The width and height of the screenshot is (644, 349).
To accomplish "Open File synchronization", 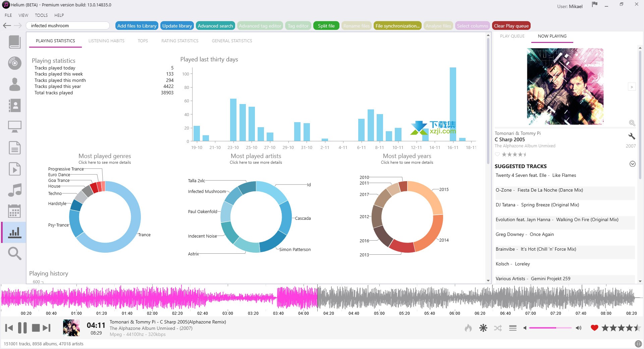I will pos(397,26).
